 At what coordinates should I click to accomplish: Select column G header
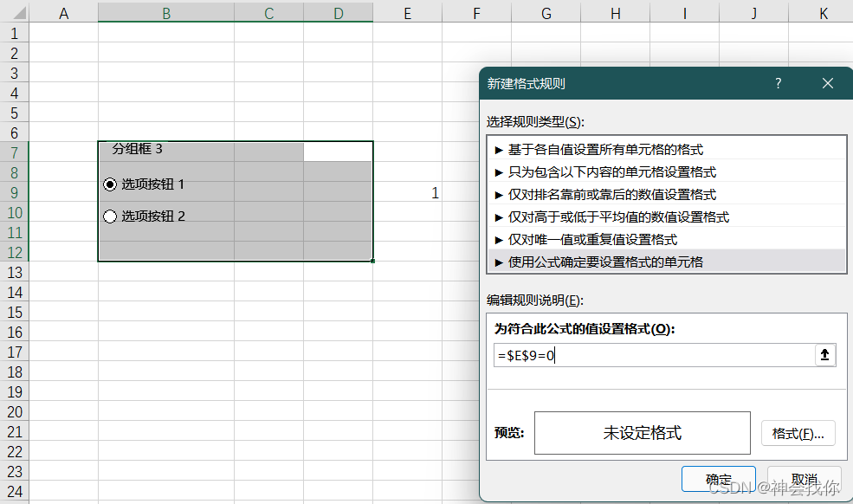pos(546,13)
